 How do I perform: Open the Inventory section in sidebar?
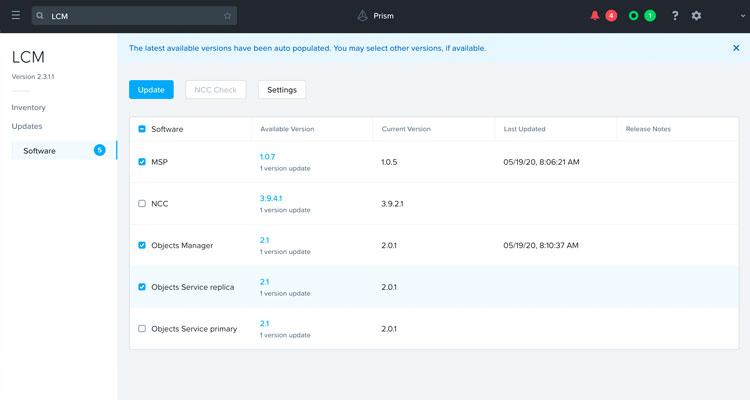28,107
